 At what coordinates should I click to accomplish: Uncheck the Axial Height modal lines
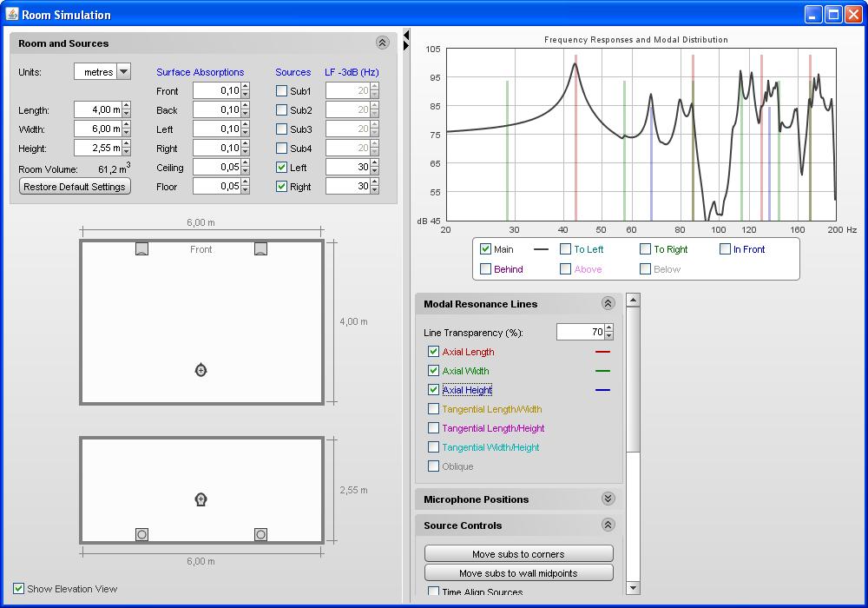pos(434,390)
